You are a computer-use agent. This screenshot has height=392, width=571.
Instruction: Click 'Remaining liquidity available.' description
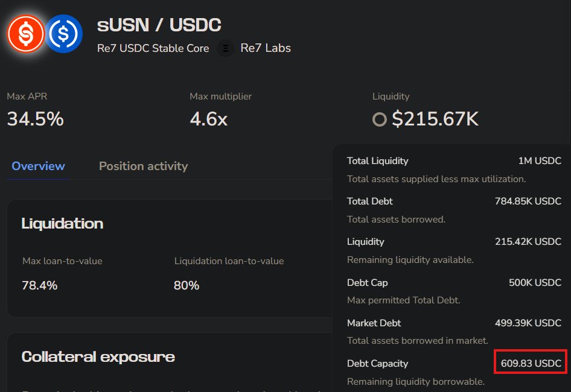(x=410, y=260)
